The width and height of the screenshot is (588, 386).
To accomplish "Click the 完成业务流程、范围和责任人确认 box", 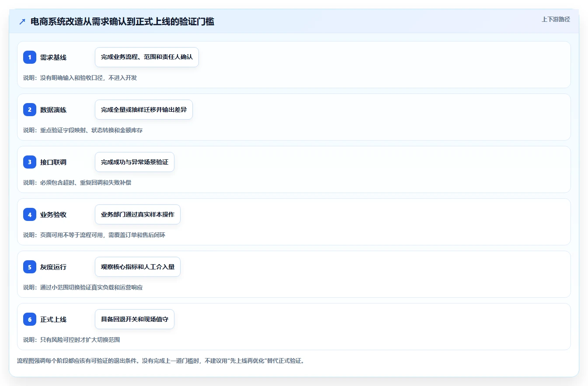I will click(x=147, y=57).
